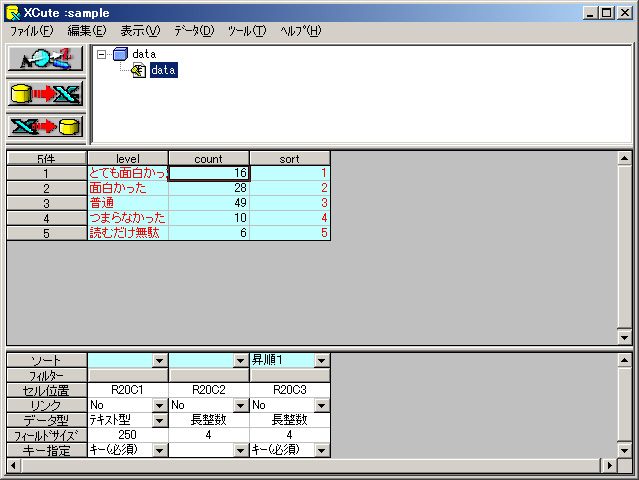Click horizontal scrollbar right arrow
The height and width of the screenshot is (480, 639).
(x=610, y=465)
